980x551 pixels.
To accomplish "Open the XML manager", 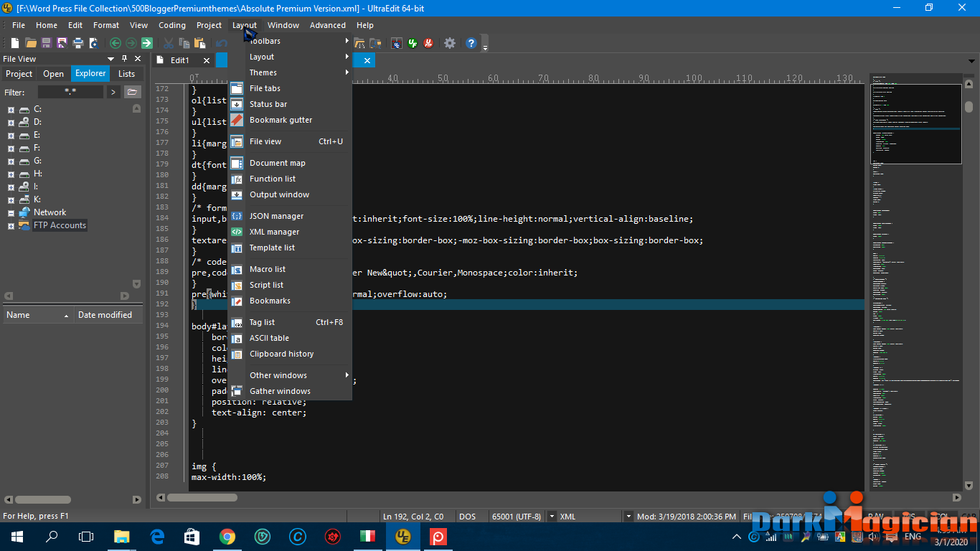I will pos(290,232).
